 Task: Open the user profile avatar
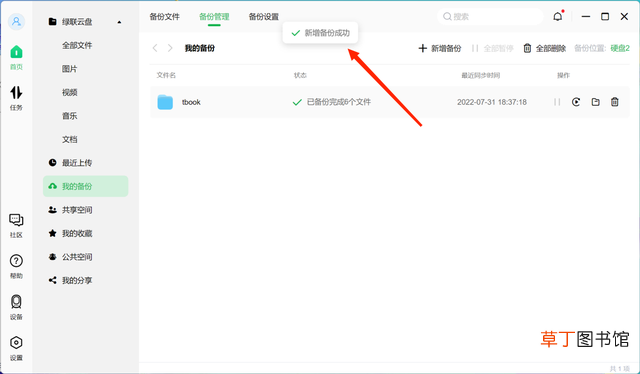click(x=16, y=21)
